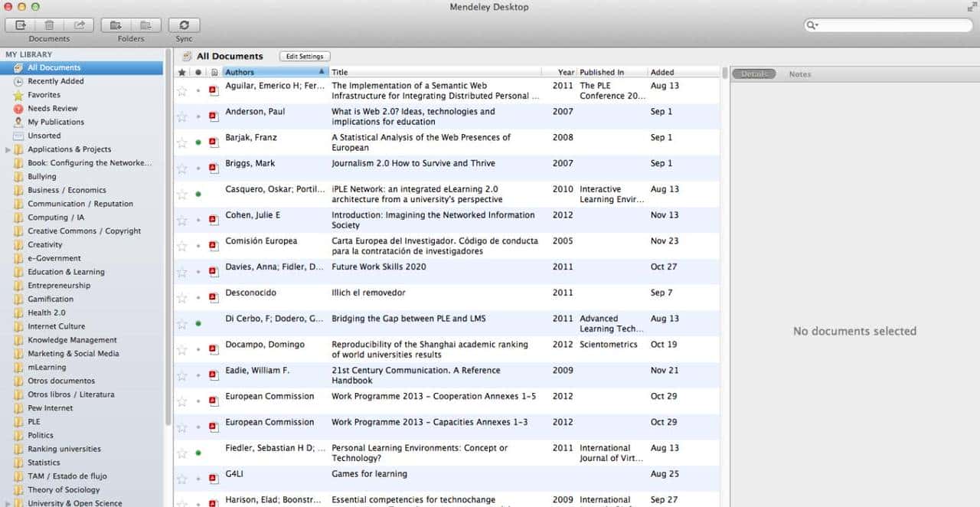Sort by the read/unread dot column header
Screen dimensions: 980x507
pos(198,72)
